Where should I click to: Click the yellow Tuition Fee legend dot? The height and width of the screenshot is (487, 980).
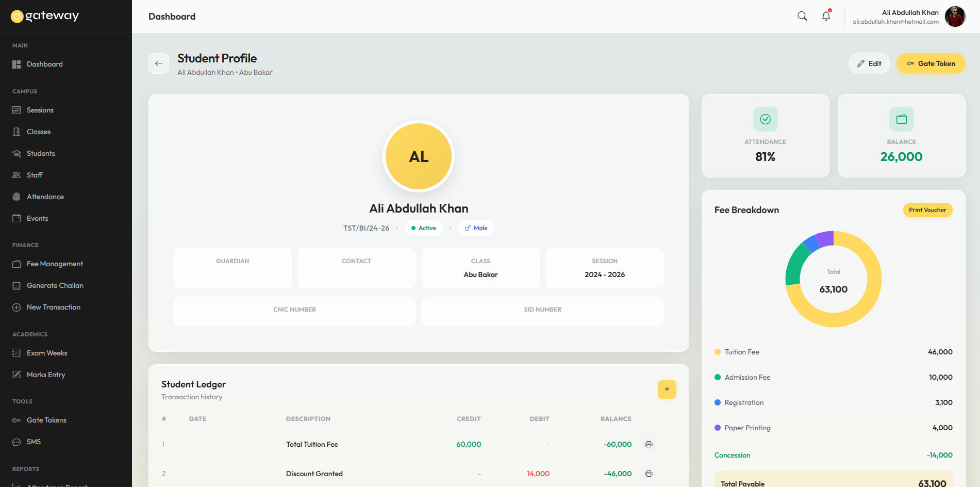tap(718, 352)
